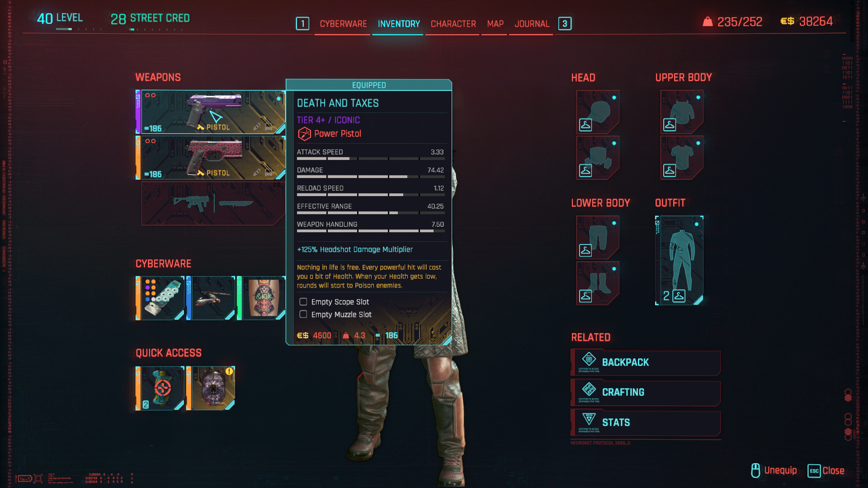Toggle the Empty Scope Slot checkbox
868x488 pixels.
point(303,302)
